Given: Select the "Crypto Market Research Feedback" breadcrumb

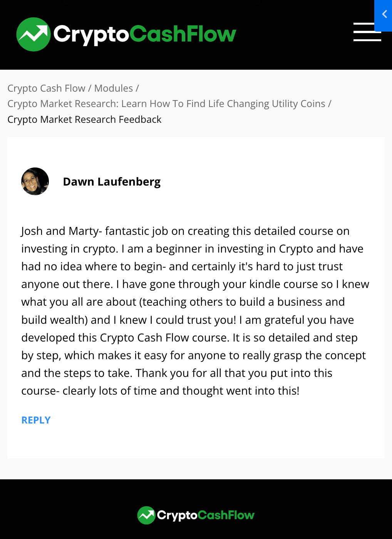Looking at the screenshot, I should 84,119.
